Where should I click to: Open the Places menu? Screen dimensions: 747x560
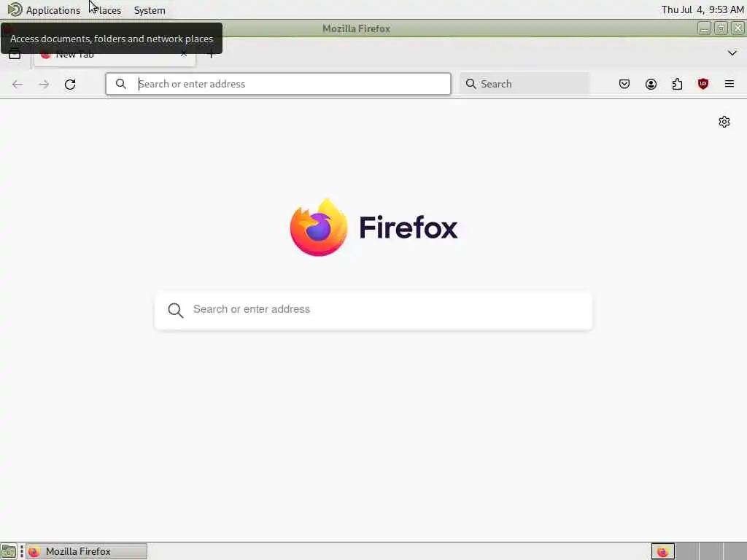point(107,10)
